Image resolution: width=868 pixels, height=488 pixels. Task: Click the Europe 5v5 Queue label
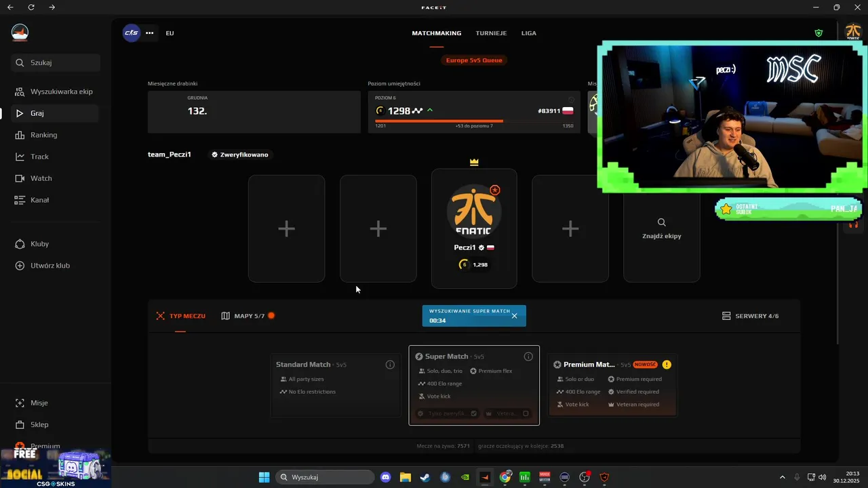coord(474,60)
